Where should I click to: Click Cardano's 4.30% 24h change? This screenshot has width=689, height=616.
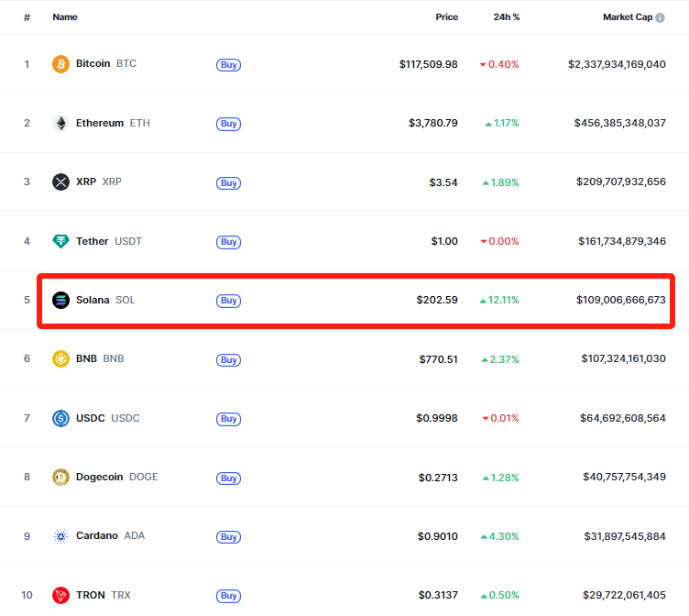click(500, 536)
